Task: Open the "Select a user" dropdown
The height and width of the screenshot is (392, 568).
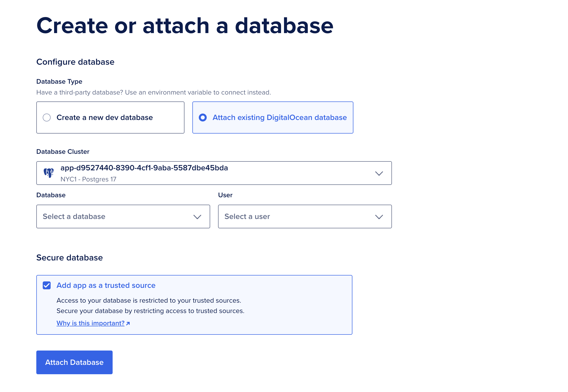Action: tap(304, 217)
